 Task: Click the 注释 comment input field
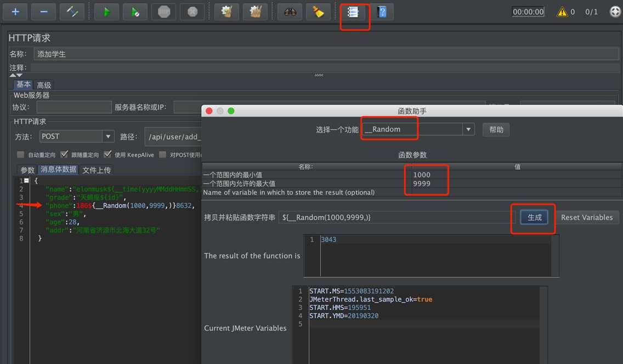tap(324, 67)
